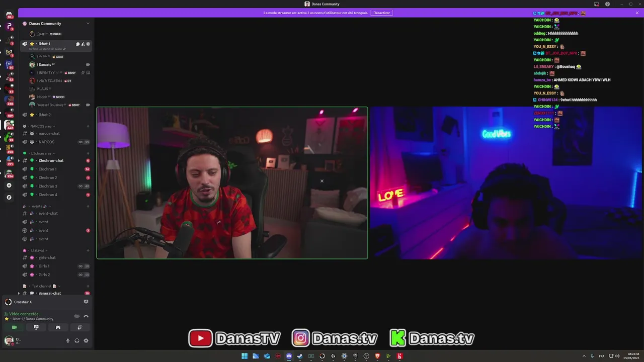This screenshot has width=644, height=362.
Task: Open event-chat text channel
Action: [x=56, y=213]
